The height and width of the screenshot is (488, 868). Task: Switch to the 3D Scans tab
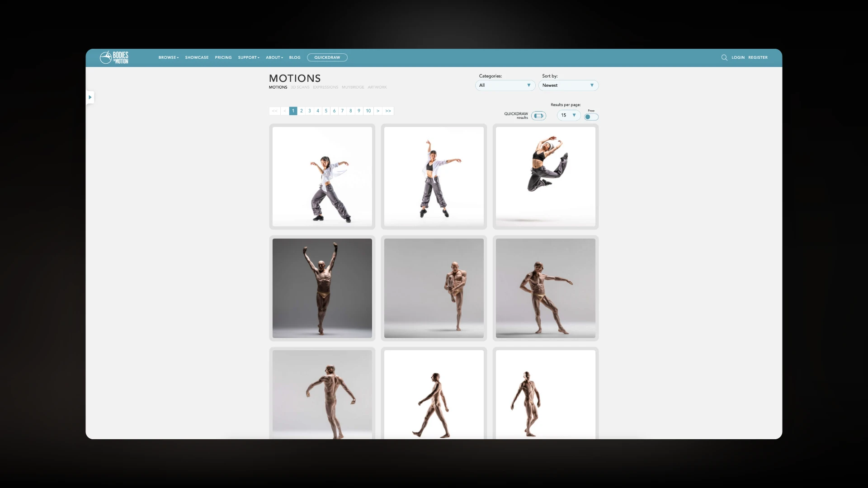click(300, 87)
